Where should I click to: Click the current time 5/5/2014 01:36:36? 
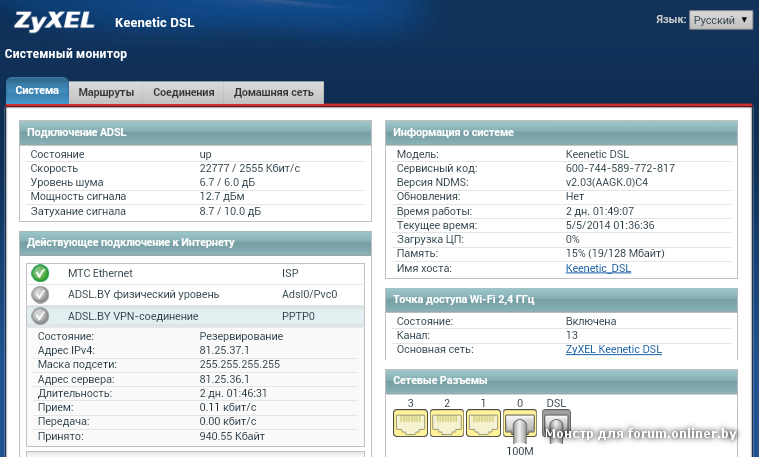pos(610,226)
